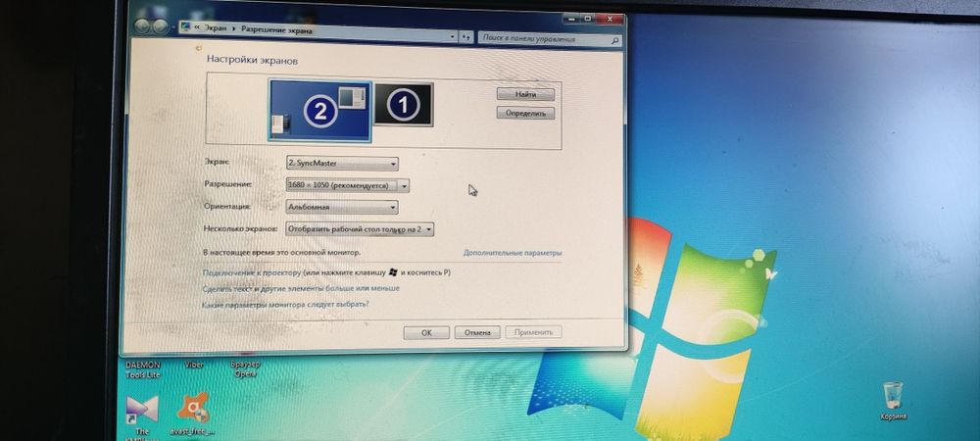Select monitor 2 in the display preview
Image resolution: width=980 pixels, height=441 pixels.
319,111
